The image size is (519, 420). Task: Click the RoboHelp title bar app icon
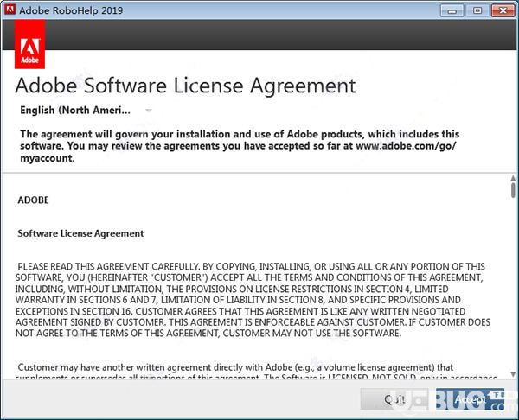pos(10,10)
